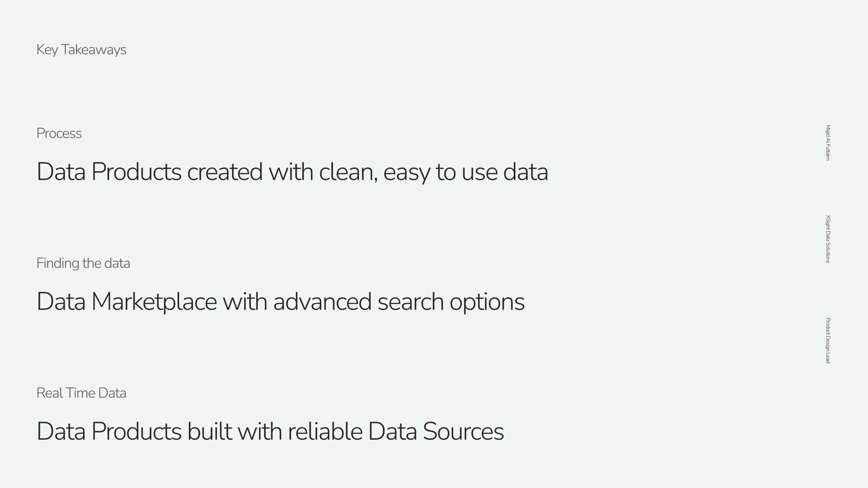Select the vertical "Product Design Lead" text

pyautogui.click(x=828, y=340)
